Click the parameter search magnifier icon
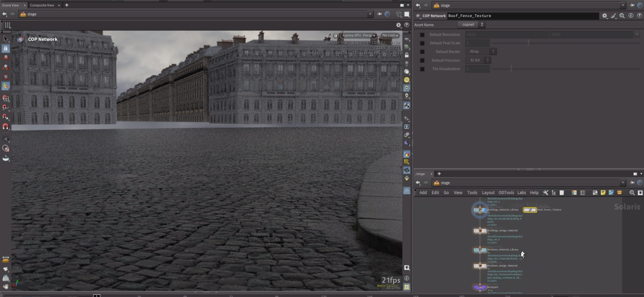The image size is (644, 297). tap(622, 16)
